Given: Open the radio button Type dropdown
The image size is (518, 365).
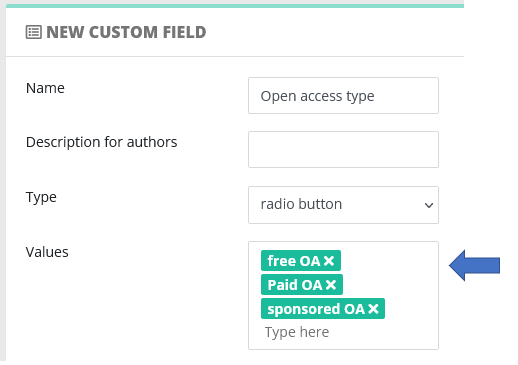Looking at the screenshot, I should click(343, 205).
